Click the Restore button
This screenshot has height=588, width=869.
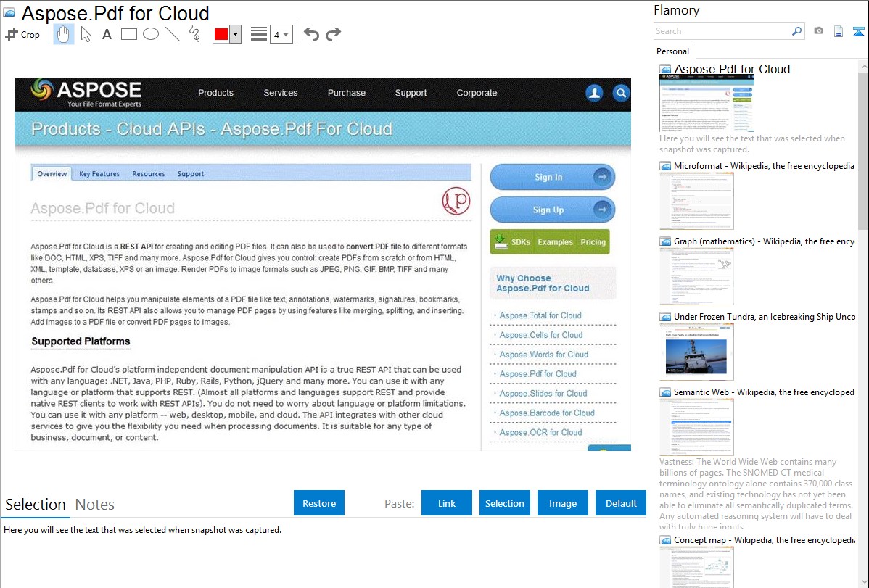pyautogui.click(x=319, y=502)
